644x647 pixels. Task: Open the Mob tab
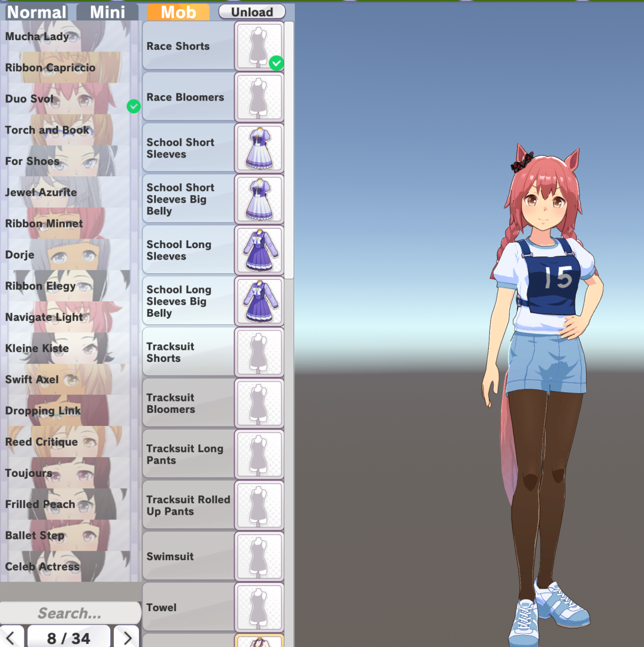coord(179,12)
